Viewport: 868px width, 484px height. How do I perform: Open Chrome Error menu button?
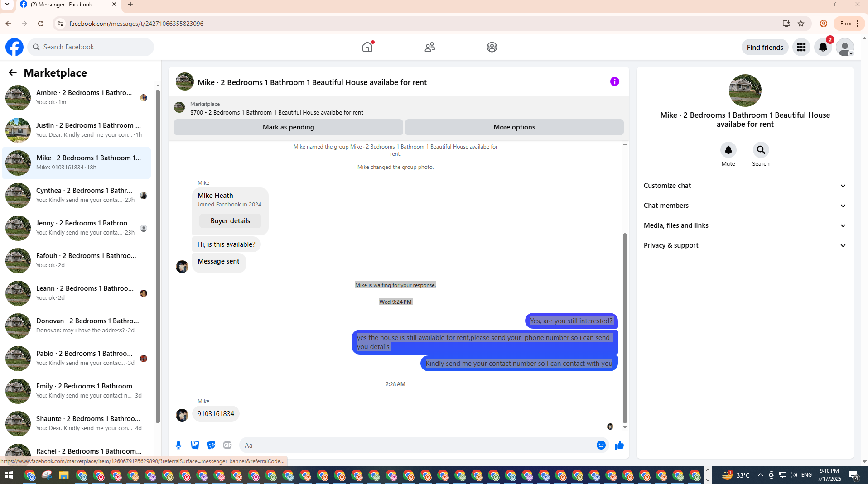[x=850, y=24]
